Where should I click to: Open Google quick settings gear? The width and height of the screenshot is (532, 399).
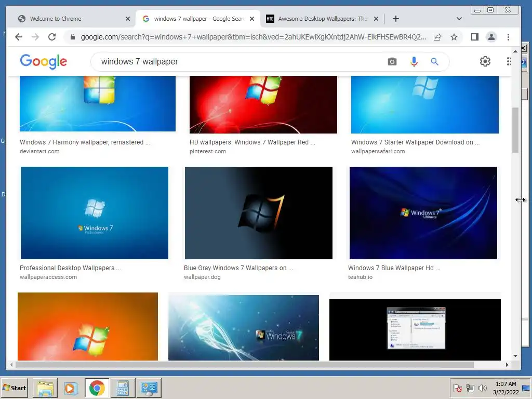(485, 61)
